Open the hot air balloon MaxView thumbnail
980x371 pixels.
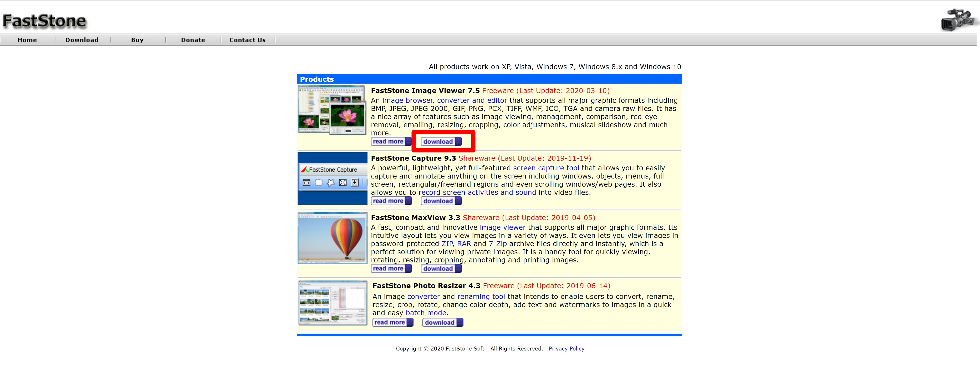coord(332,238)
